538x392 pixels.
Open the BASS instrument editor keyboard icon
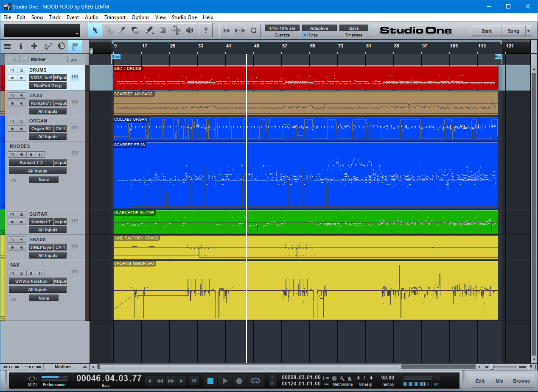(x=75, y=103)
